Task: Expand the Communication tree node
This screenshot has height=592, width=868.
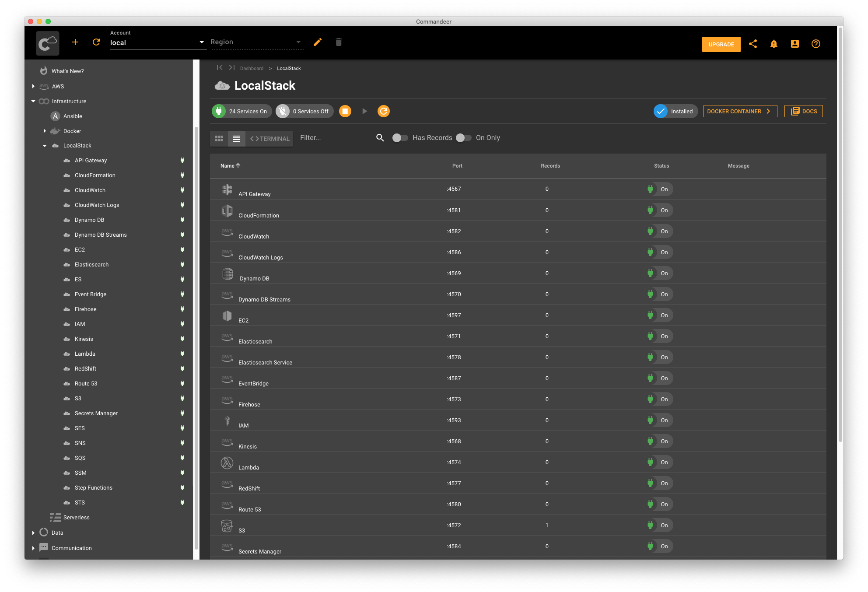Action: click(x=33, y=548)
